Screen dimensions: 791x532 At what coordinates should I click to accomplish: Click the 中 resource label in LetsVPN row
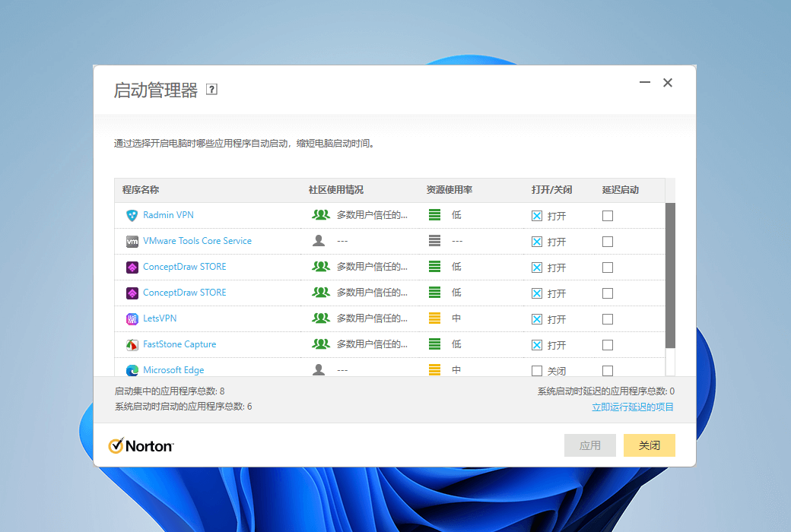pyautogui.click(x=456, y=318)
